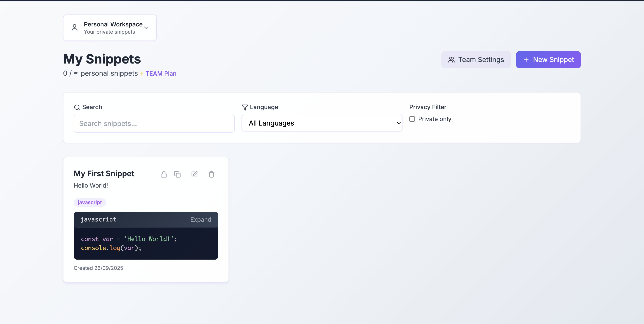Click the sparkle icon beside TEAM Plan
Image resolution: width=644 pixels, height=324 pixels.
pyautogui.click(x=141, y=74)
